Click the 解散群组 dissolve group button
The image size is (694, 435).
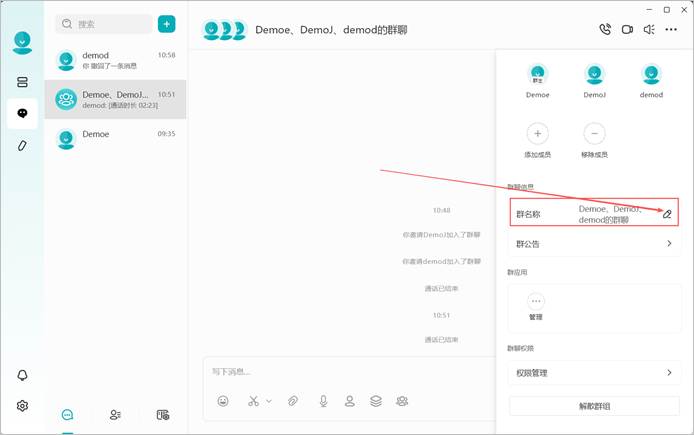click(x=594, y=406)
